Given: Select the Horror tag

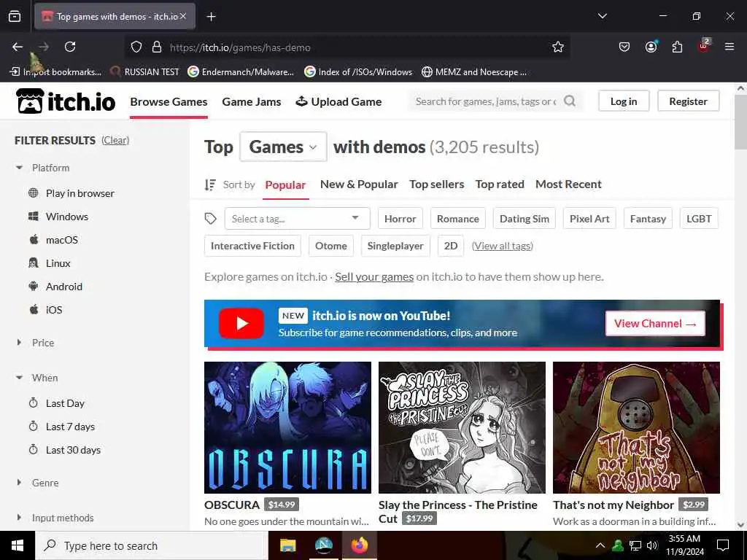Looking at the screenshot, I should point(400,219).
